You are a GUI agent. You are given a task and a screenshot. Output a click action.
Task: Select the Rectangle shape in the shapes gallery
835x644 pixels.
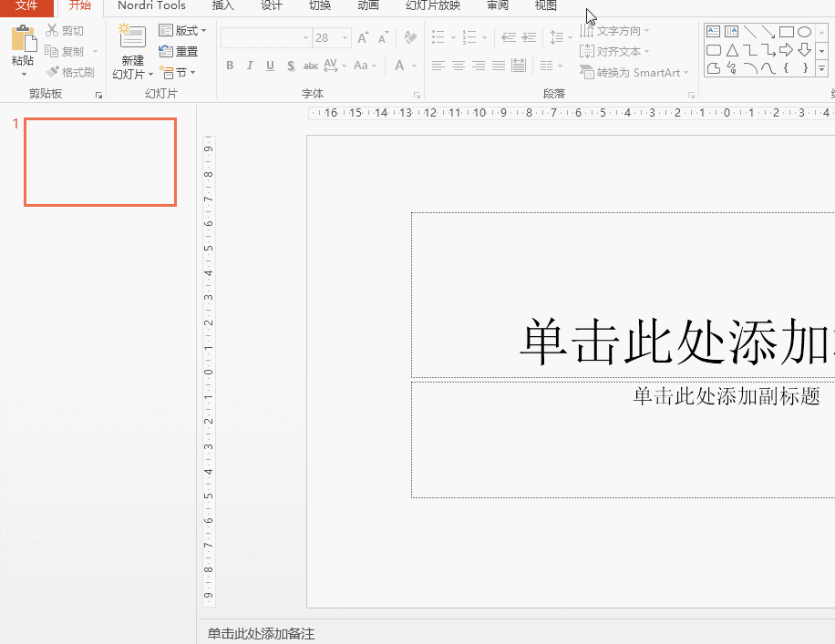787,31
